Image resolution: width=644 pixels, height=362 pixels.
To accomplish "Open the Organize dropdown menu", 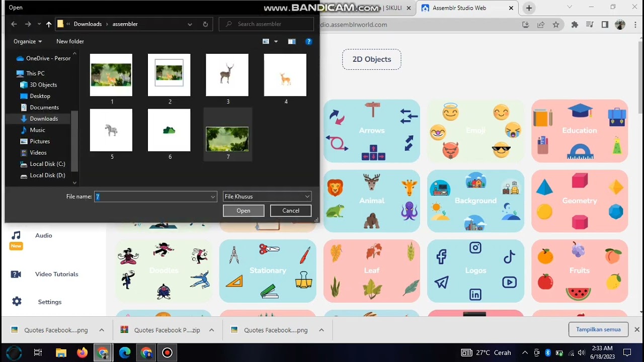I will [x=28, y=41].
